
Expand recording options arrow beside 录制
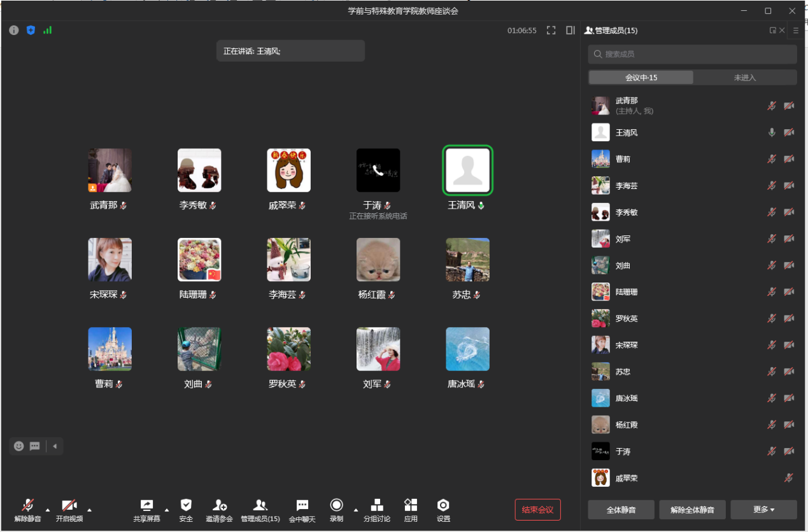point(356,509)
